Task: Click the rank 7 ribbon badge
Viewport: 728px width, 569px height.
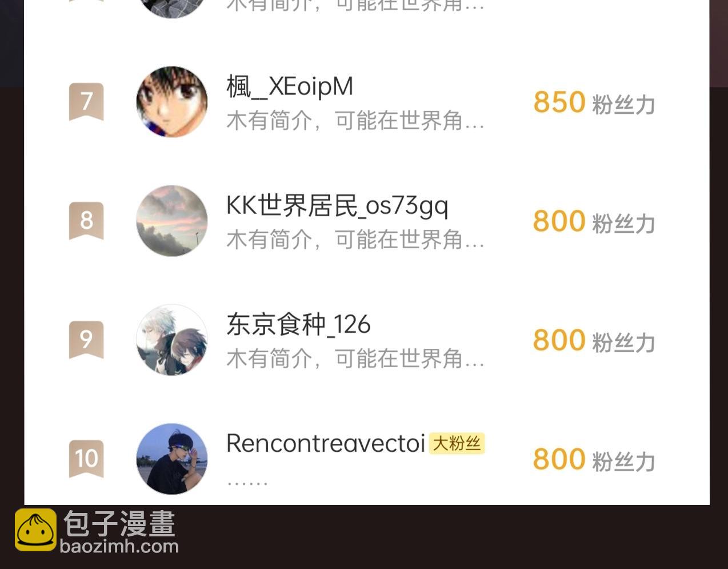Action: point(86,102)
